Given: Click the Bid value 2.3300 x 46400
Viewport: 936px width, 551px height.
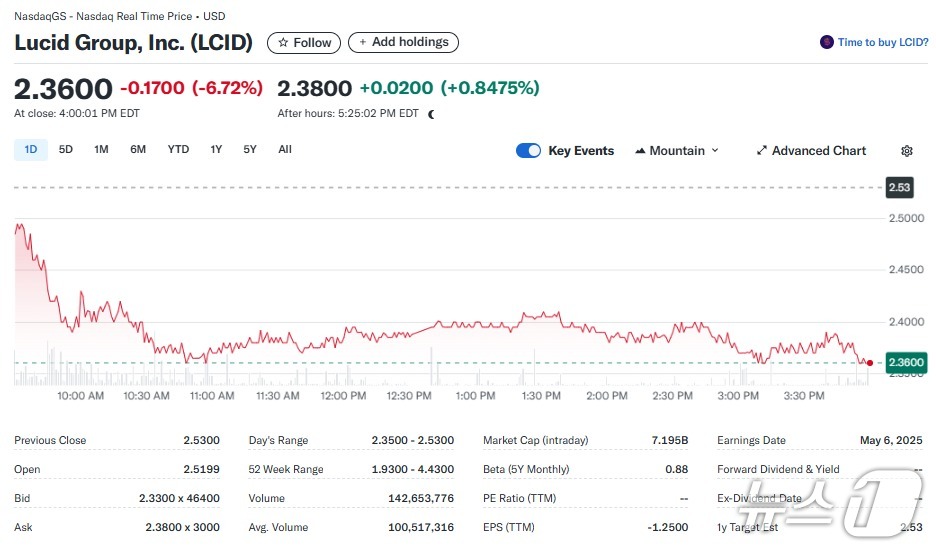Looking at the screenshot, I should click(179, 498).
